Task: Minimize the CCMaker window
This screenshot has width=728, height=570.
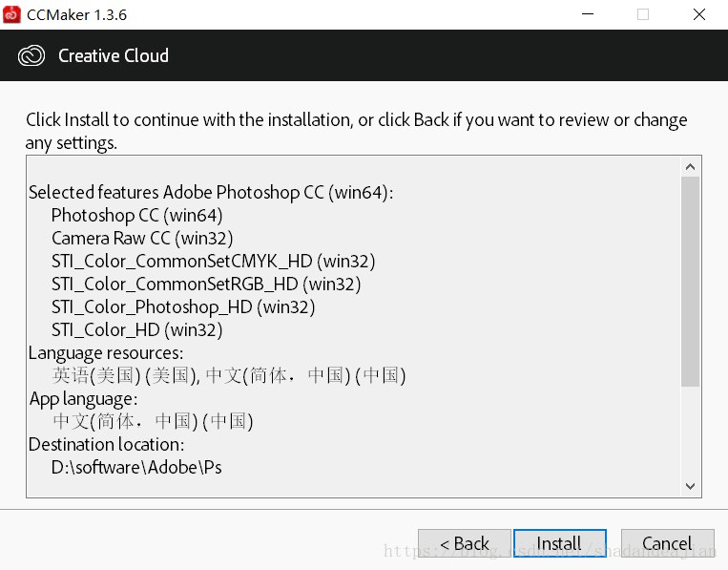Action: click(588, 14)
